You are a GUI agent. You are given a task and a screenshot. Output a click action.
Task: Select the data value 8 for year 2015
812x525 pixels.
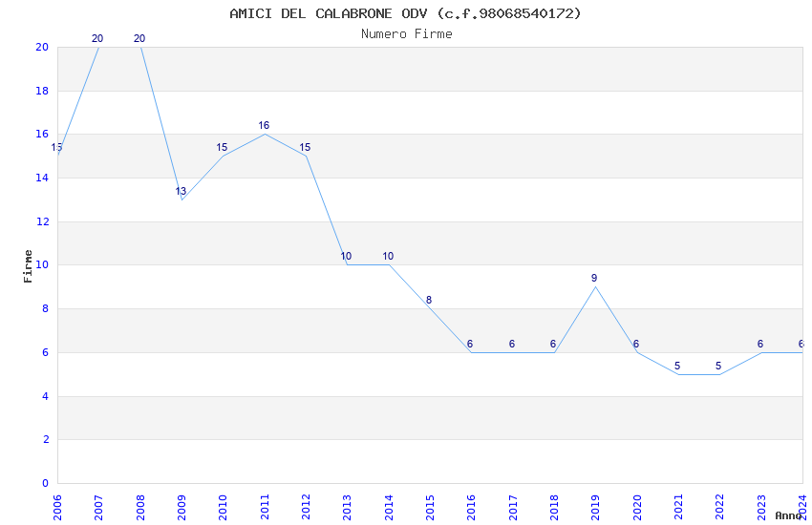click(429, 300)
